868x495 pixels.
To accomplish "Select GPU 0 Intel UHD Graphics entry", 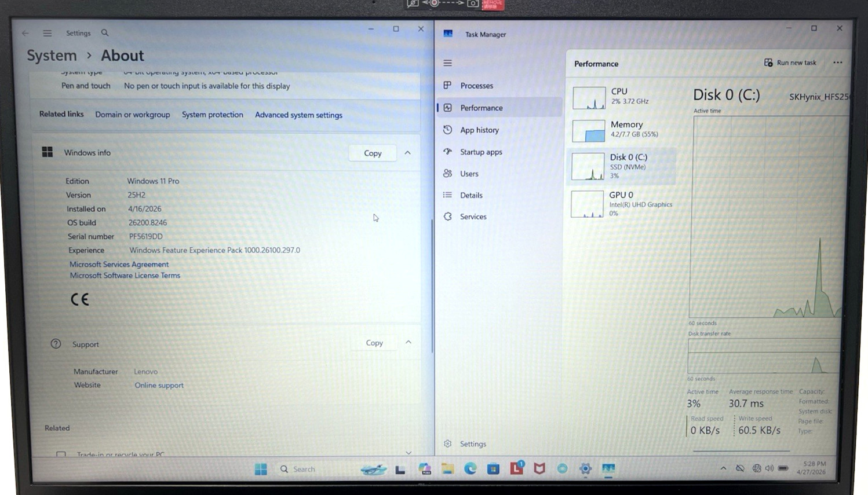I will pyautogui.click(x=621, y=204).
